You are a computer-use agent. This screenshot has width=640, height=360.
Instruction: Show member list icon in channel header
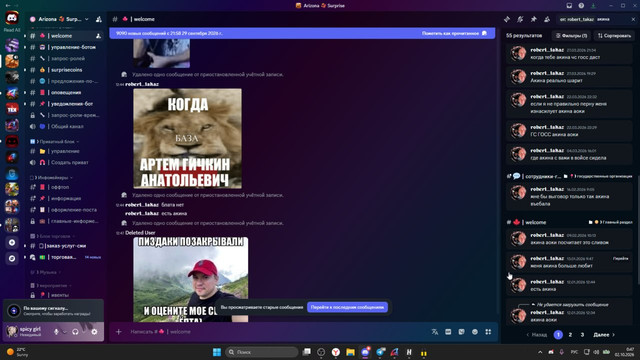(x=547, y=19)
